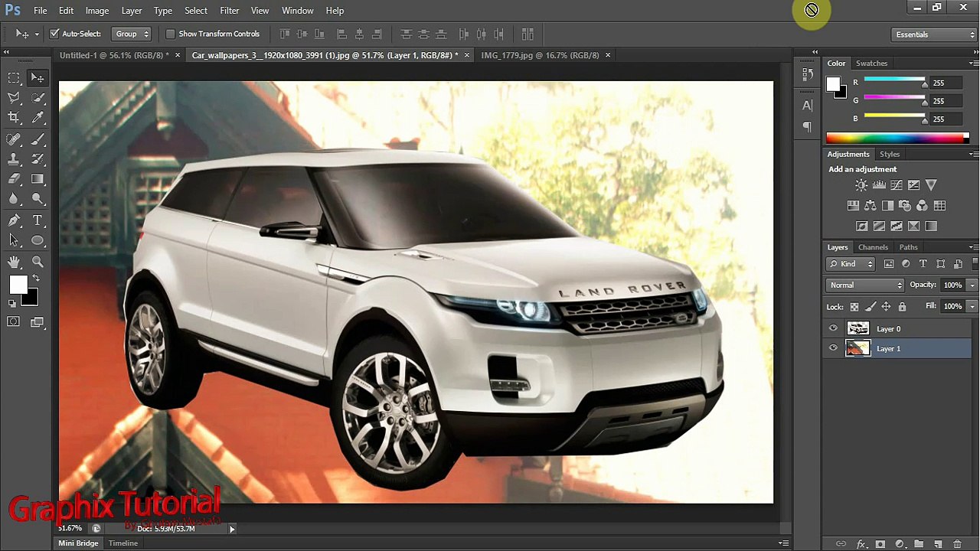
Task: Open the Timeline panel tab
Action: (x=123, y=543)
